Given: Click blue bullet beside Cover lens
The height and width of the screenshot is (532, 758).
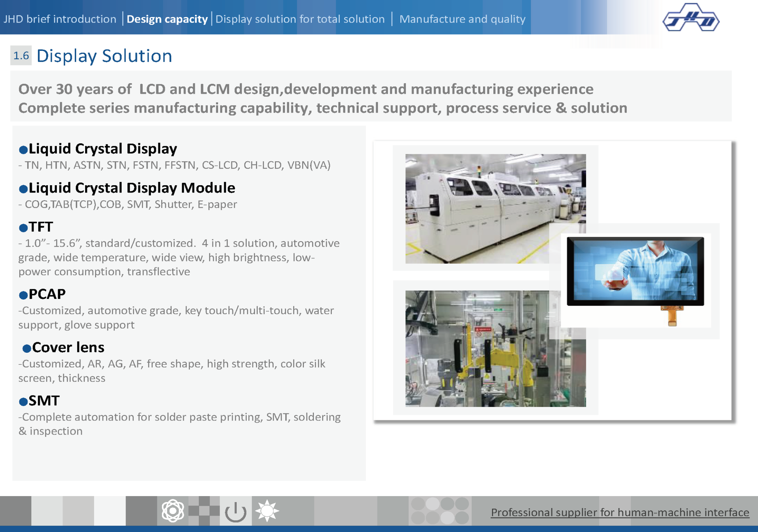Looking at the screenshot, I should click(27, 348).
